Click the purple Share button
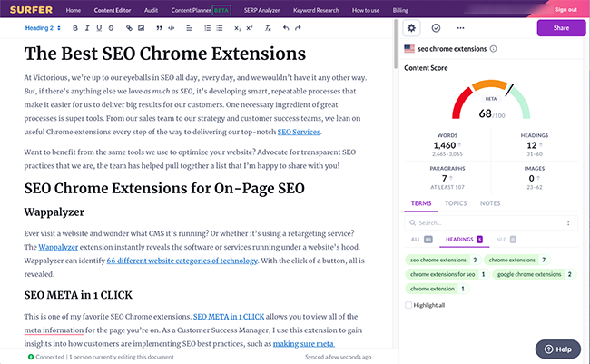Viewport: 590px width, 364px height. click(x=560, y=28)
